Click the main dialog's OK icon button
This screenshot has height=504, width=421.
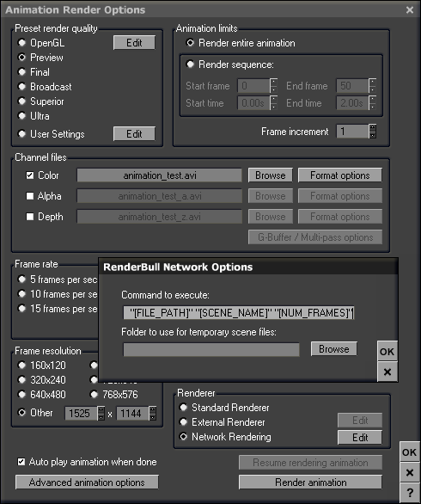410,452
